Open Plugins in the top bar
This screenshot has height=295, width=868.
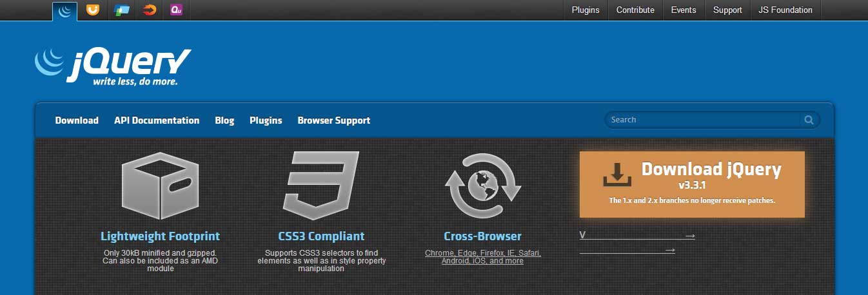(586, 10)
